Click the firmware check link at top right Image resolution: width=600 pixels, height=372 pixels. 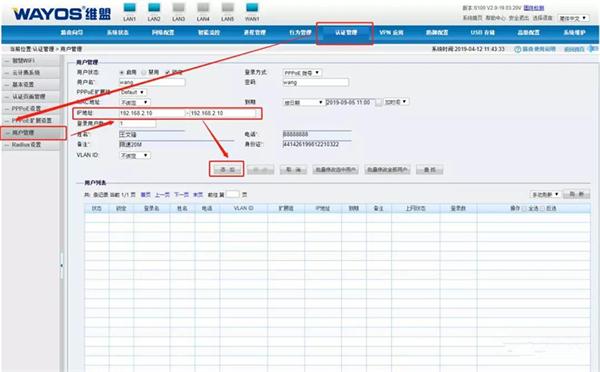(x=534, y=8)
